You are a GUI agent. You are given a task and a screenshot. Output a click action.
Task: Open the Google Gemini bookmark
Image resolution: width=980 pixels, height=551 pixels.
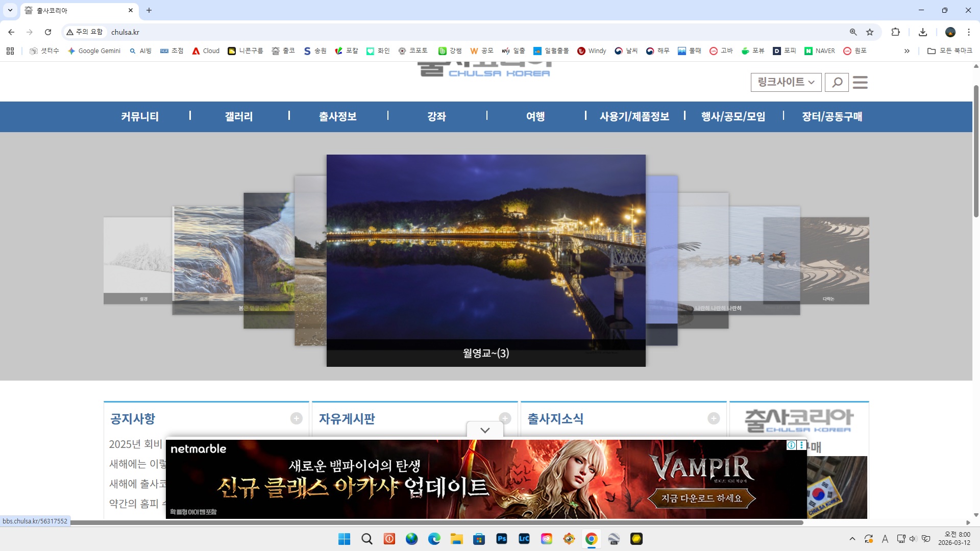[x=94, y=51]
